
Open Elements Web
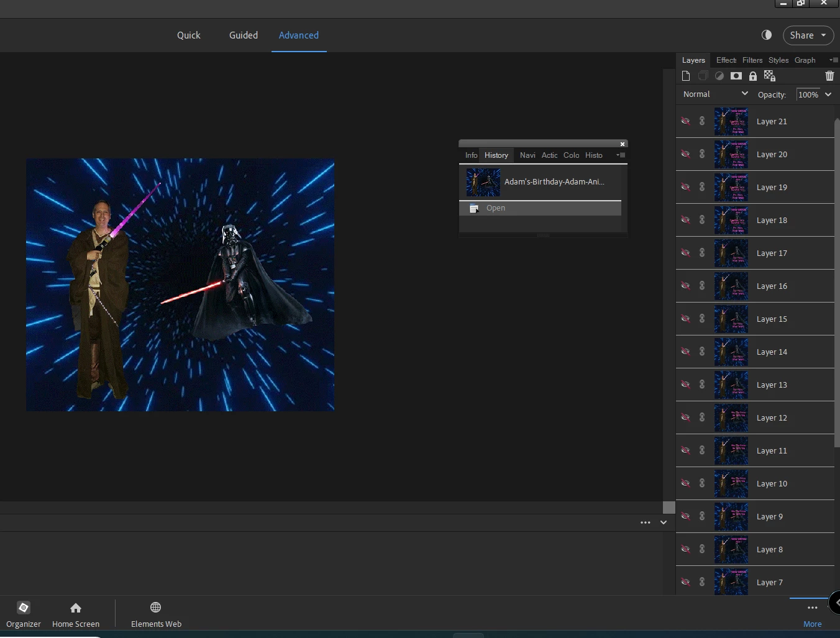click(156, 614)
